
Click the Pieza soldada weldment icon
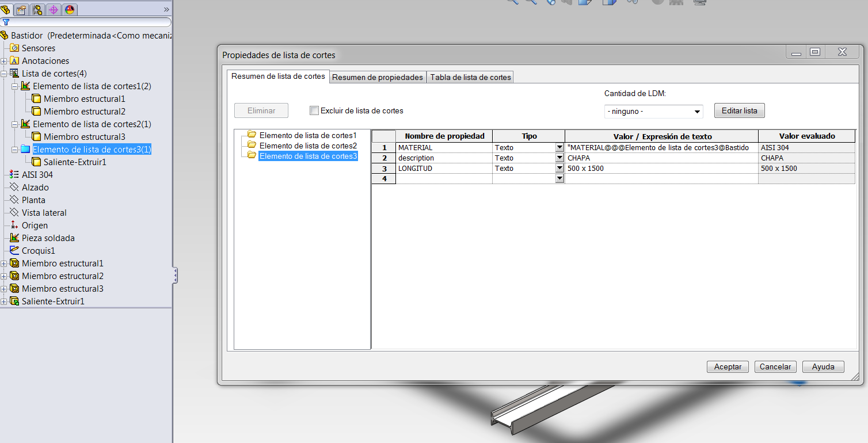[x=15, y=238]
